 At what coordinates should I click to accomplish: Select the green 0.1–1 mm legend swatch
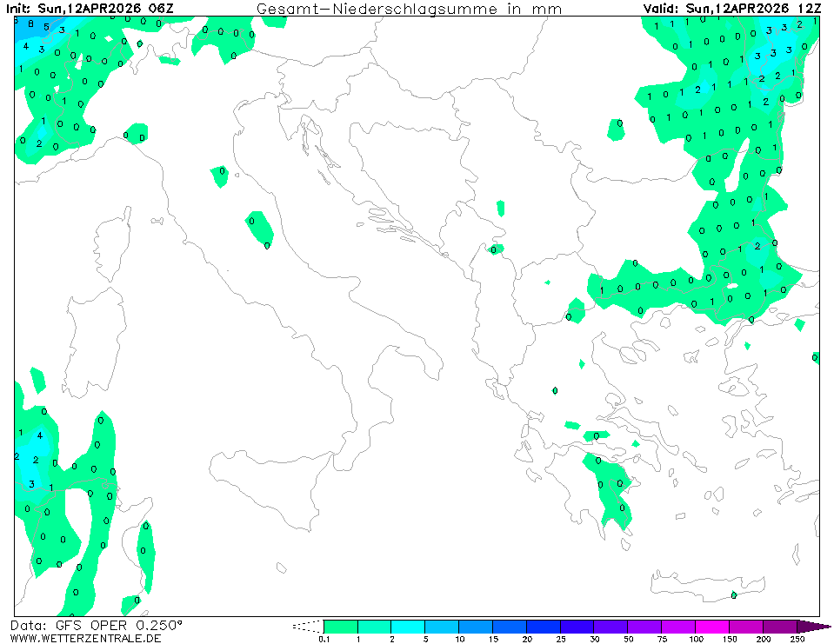point(340,626)
